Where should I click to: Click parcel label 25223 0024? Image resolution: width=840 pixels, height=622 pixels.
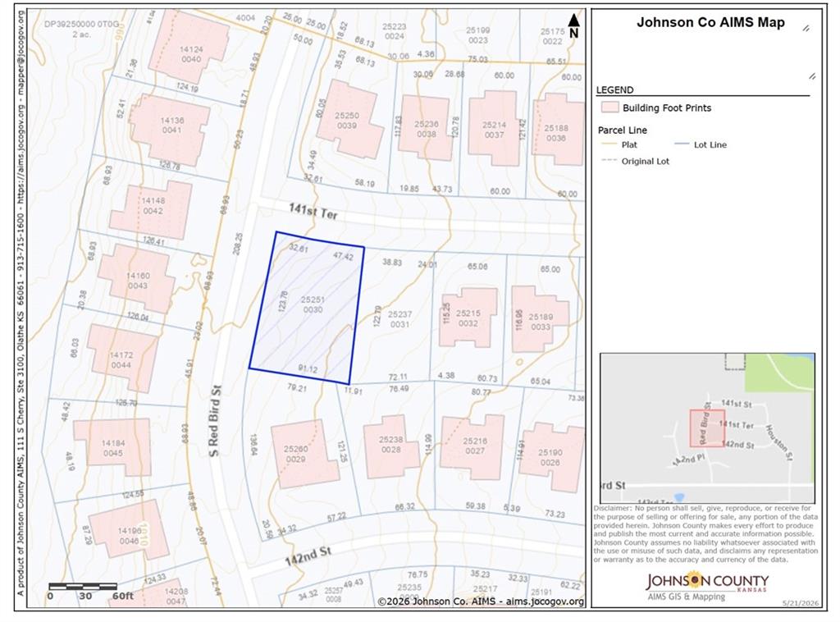point(395,31)
